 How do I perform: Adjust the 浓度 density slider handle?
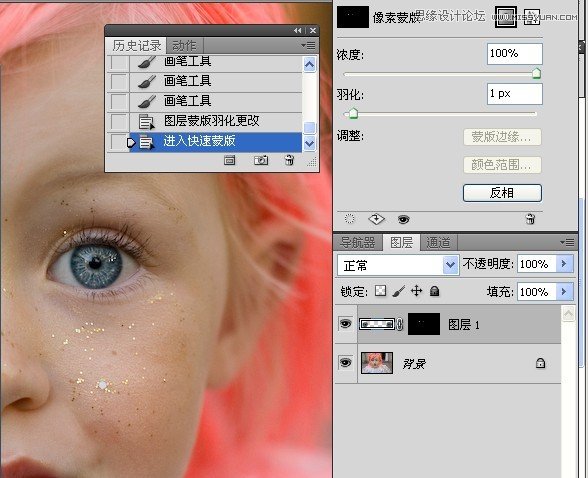point(537,73)
